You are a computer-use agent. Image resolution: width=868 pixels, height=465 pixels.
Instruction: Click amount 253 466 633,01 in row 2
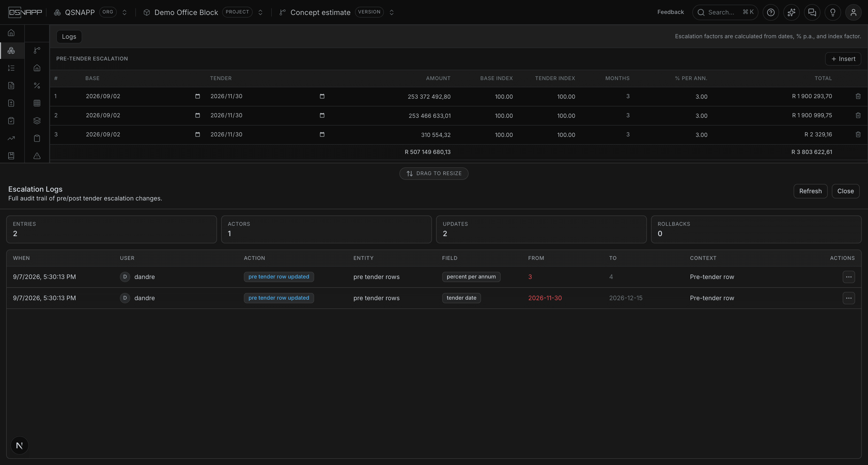click(x=430, y=115)
